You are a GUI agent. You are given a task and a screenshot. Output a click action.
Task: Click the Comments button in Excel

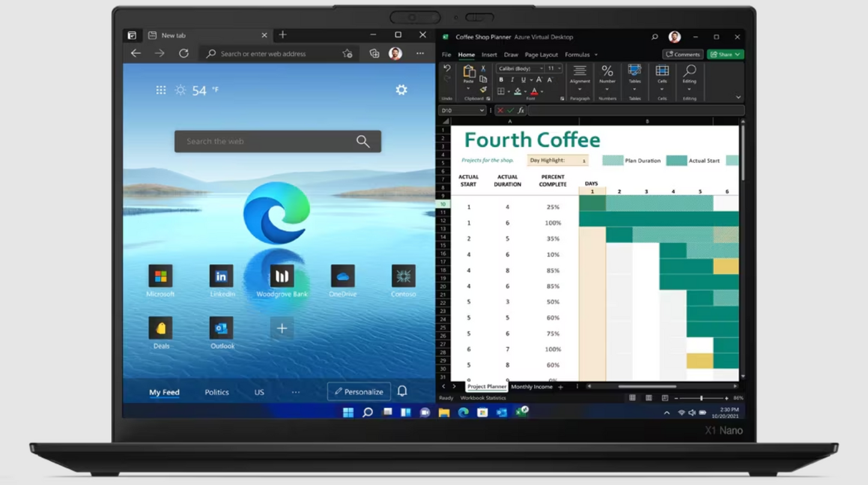pos(683,55)
